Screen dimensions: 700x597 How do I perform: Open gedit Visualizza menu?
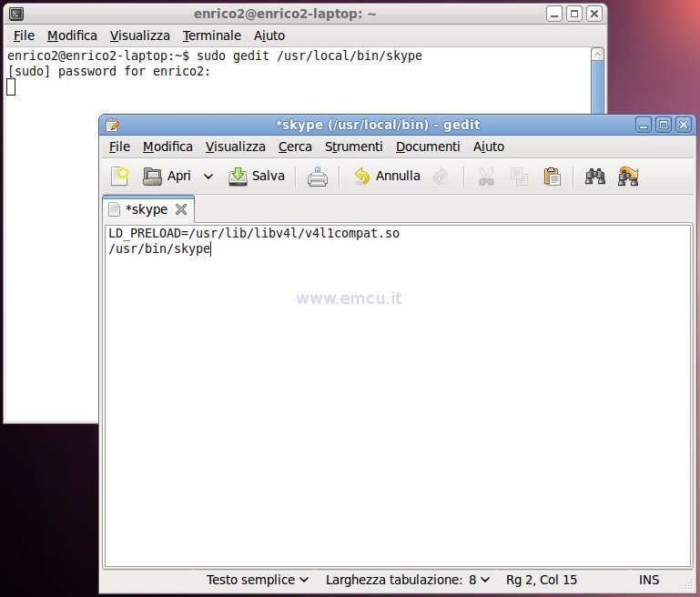coord(235,147)
